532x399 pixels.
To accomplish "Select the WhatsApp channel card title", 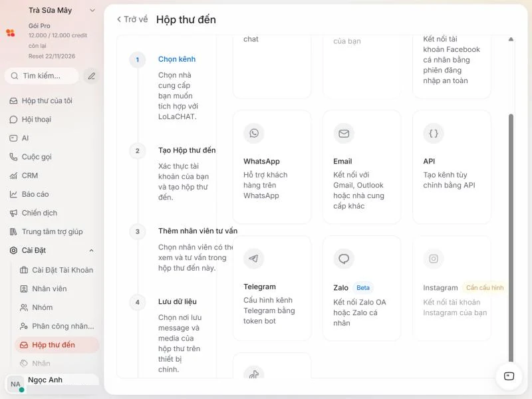I will pos(261,161).
